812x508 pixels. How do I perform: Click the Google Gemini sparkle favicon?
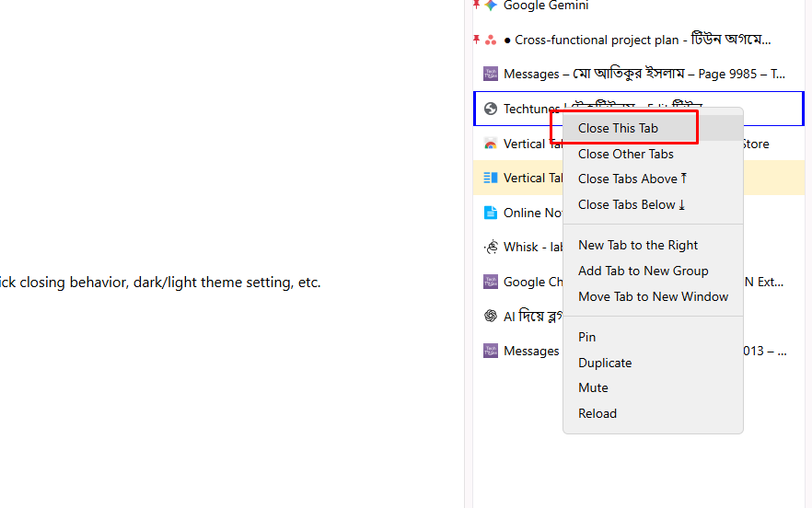[491, 6]
